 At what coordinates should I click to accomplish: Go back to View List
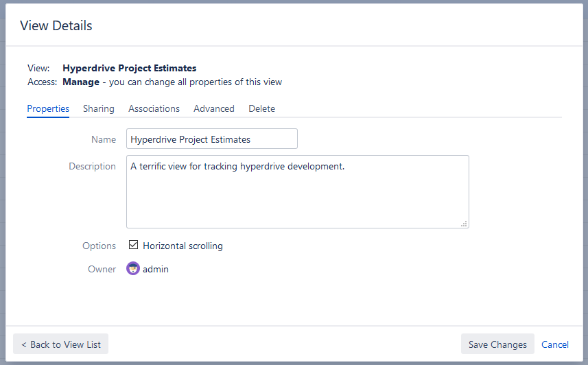pos(61,344)
